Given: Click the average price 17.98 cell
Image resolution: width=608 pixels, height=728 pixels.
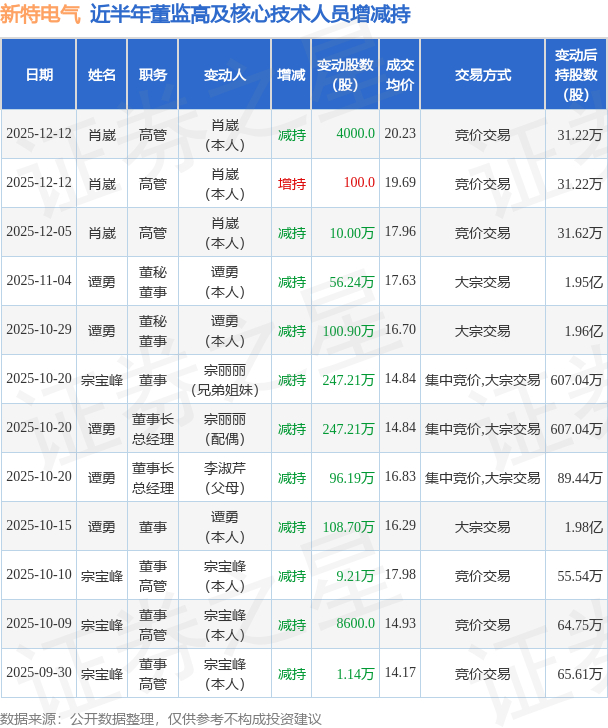Looking at the screenshot, I should point(400,575).
